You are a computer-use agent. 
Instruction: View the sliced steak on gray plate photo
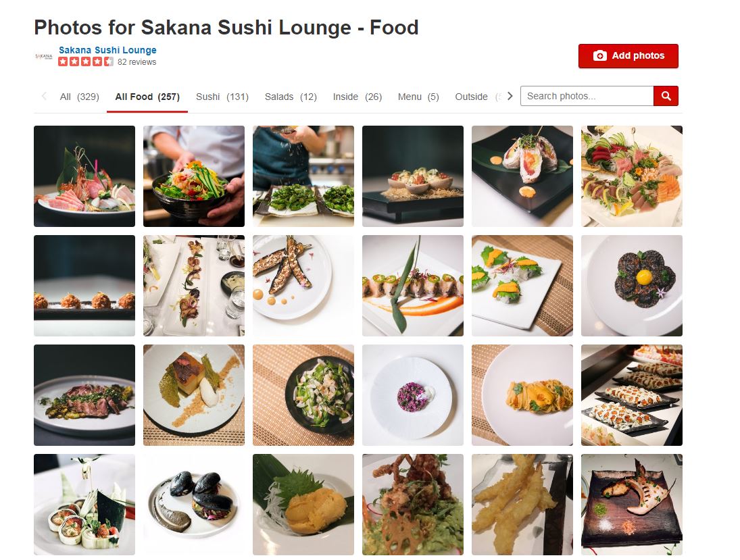point(84,395)
